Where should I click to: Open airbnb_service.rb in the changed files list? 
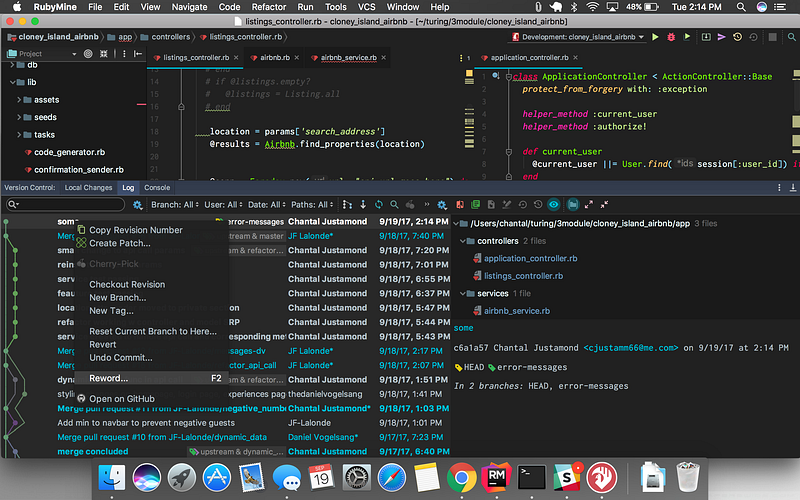point(516,311)
